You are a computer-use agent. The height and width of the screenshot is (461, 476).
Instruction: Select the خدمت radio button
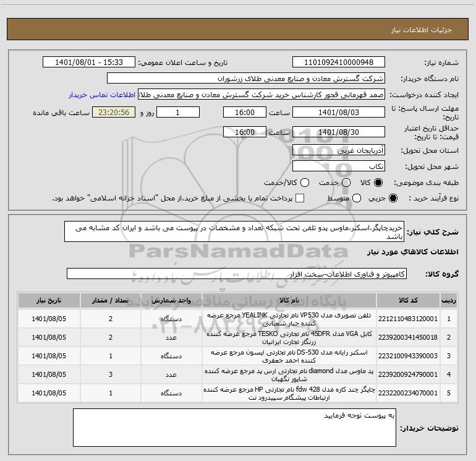pyautogui.click(x=346, y=183)
